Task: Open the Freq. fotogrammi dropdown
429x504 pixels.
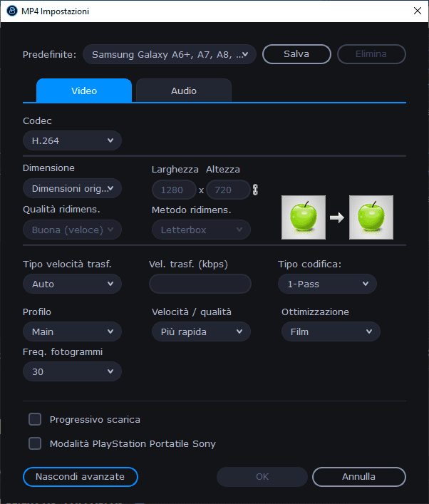Action: pos(72,371)
